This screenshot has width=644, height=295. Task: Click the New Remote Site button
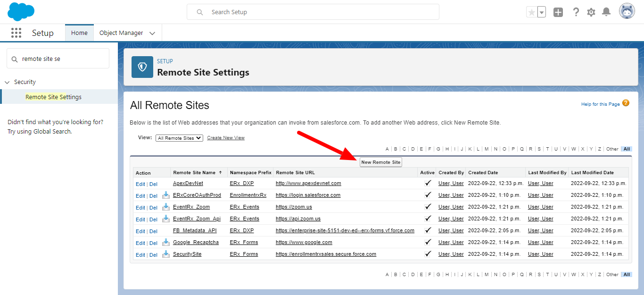tap(380, 162)
